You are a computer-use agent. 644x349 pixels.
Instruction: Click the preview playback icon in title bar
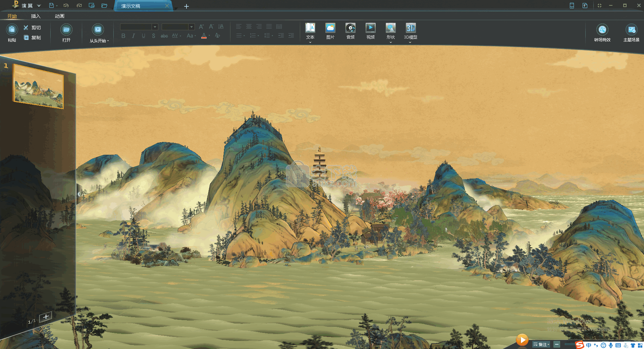[x=92, y=5]
